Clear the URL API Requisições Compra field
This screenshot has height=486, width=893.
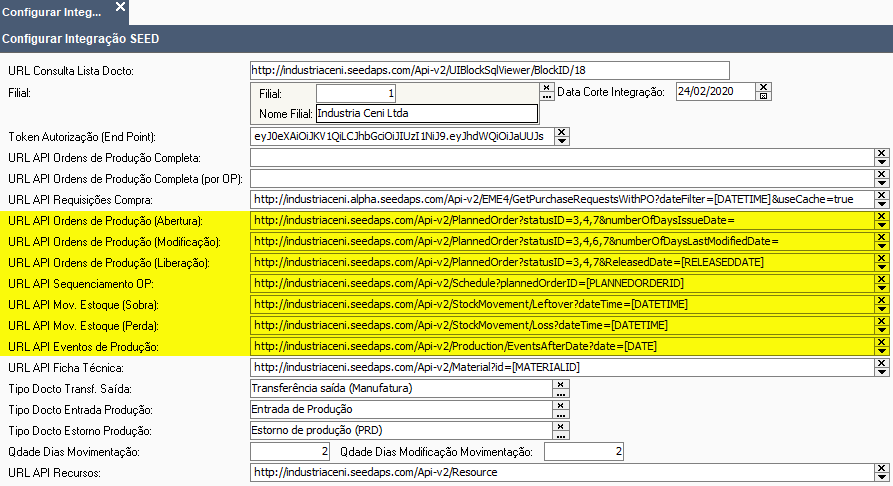(882, 195)
